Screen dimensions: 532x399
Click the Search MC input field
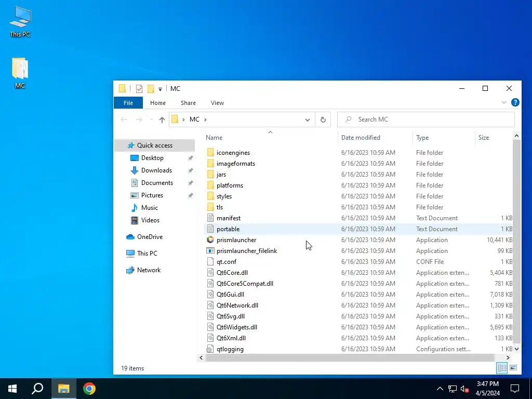(x=426, y=119)
